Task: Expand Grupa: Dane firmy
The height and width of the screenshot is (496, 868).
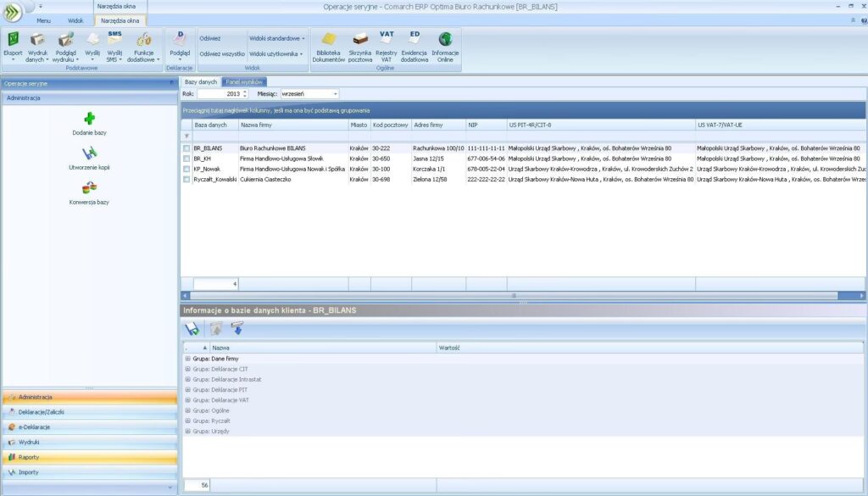Action: tap(187, 359)
